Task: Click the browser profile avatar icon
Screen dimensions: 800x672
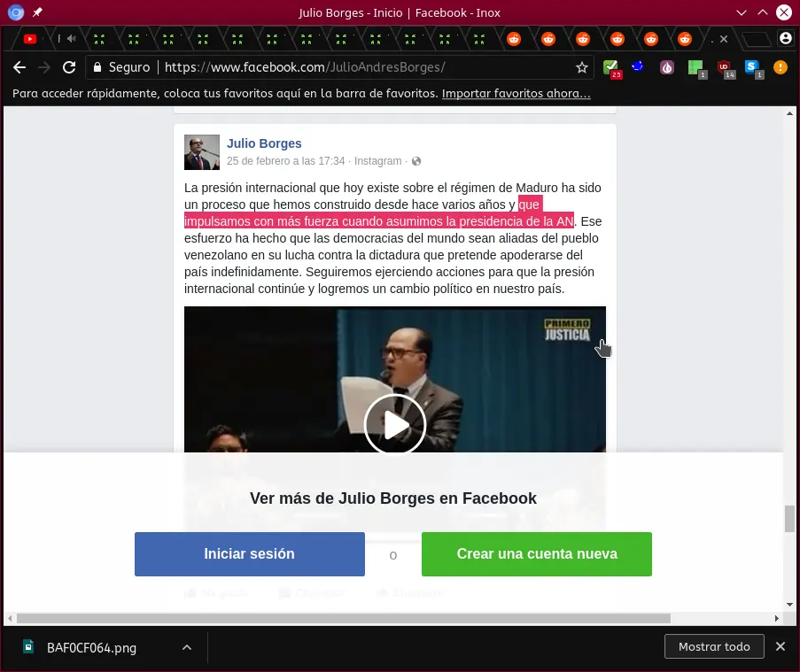Action: pyautogui.click(x=786, y=39)
